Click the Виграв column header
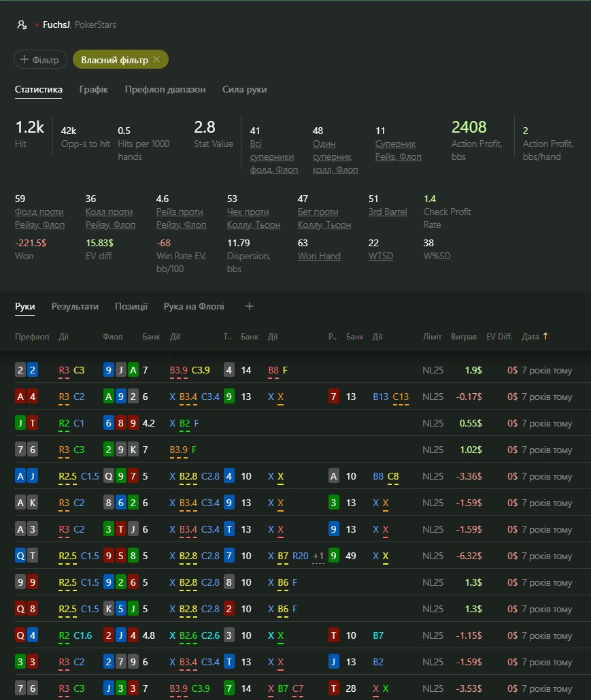Viewport: 591px width, 700px height. 464,337
